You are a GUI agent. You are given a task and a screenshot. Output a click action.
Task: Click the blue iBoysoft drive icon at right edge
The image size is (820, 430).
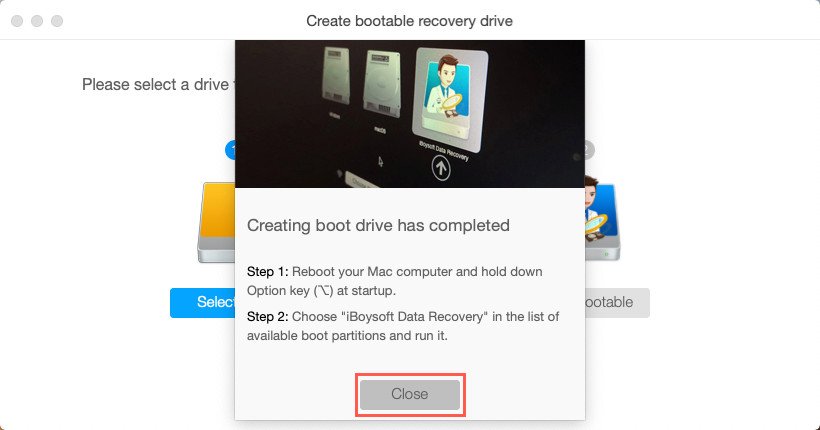[602, 218]
